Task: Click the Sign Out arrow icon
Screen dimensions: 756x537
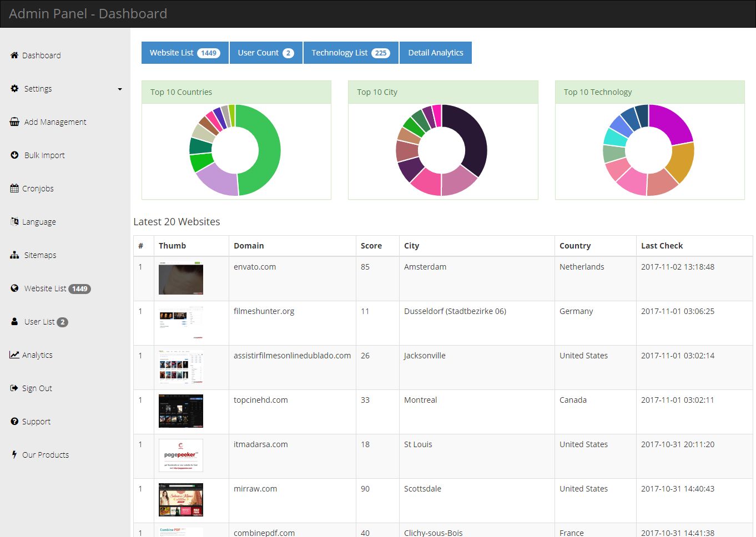Action: 14,388
